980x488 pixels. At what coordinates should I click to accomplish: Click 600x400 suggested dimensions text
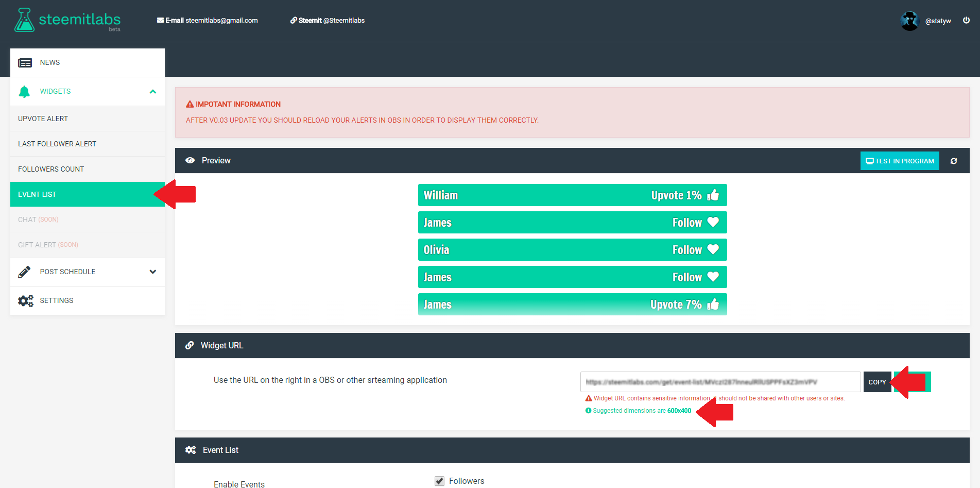[x=679, y=411]
